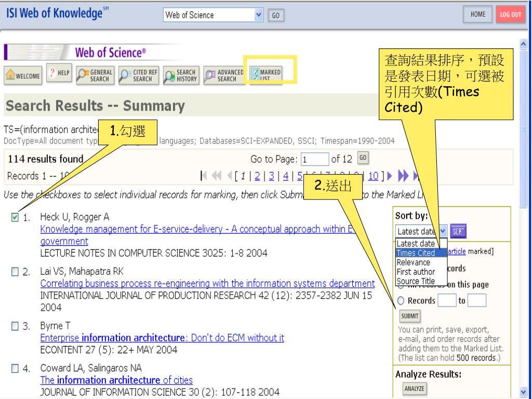Choose Times Cited sort option

pyautogui.click(x=421, y=253)
